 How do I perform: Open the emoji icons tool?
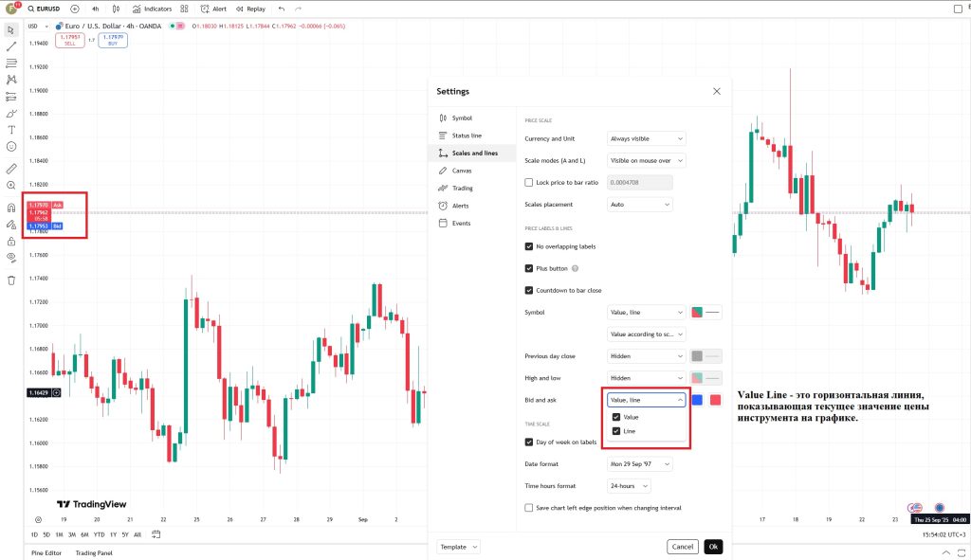point(11,147)
